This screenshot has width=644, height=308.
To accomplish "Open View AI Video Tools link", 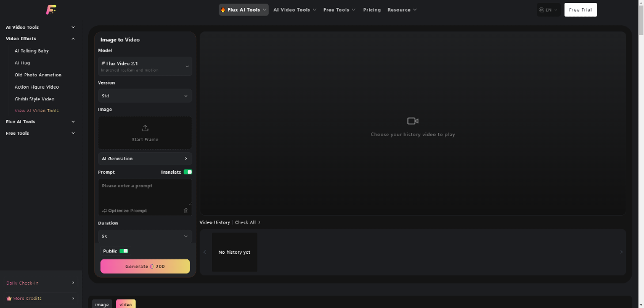I will pyautogui.click(x=36, y=111).
